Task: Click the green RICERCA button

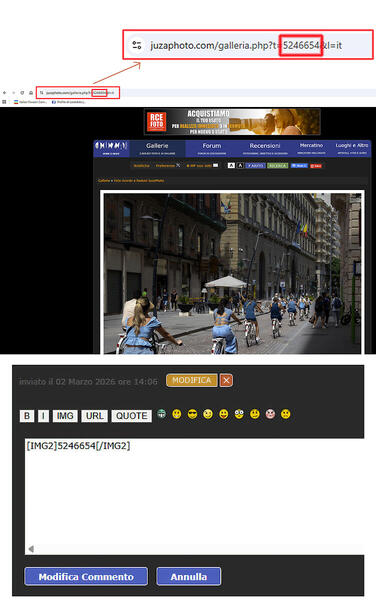Action: tap(277, 166)
